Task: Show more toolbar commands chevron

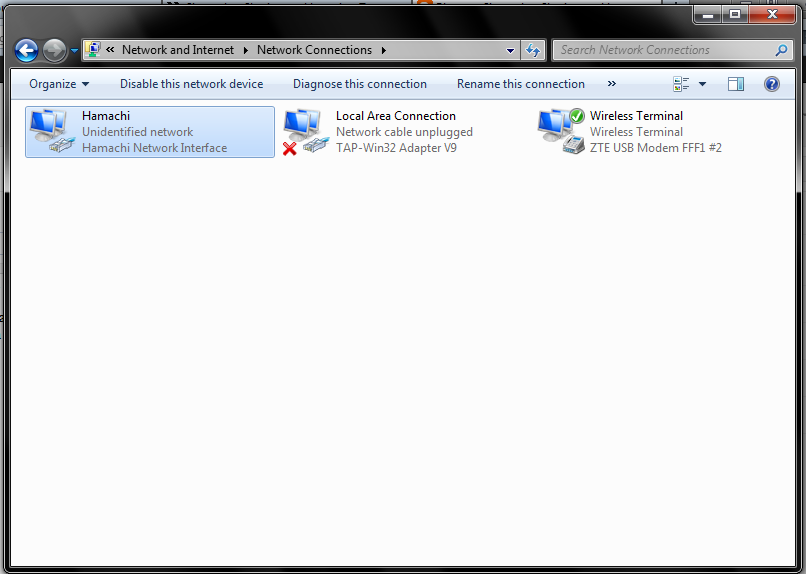Action: [611, 83]
